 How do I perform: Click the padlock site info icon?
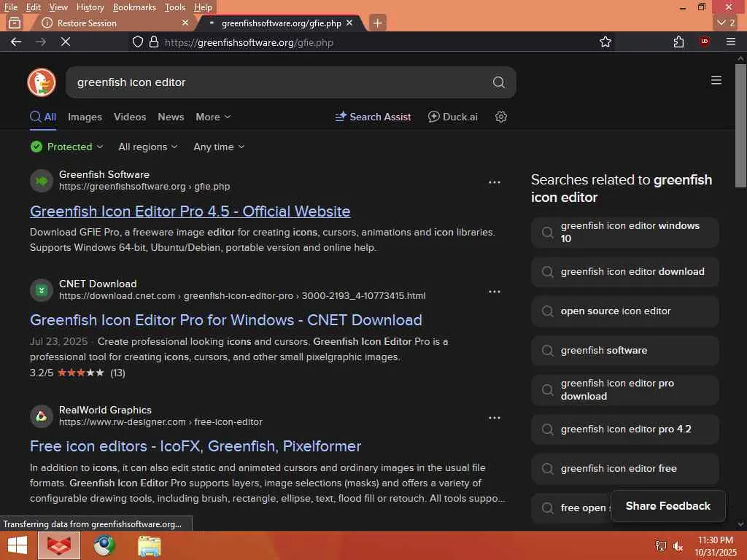[x=153, y=42]
